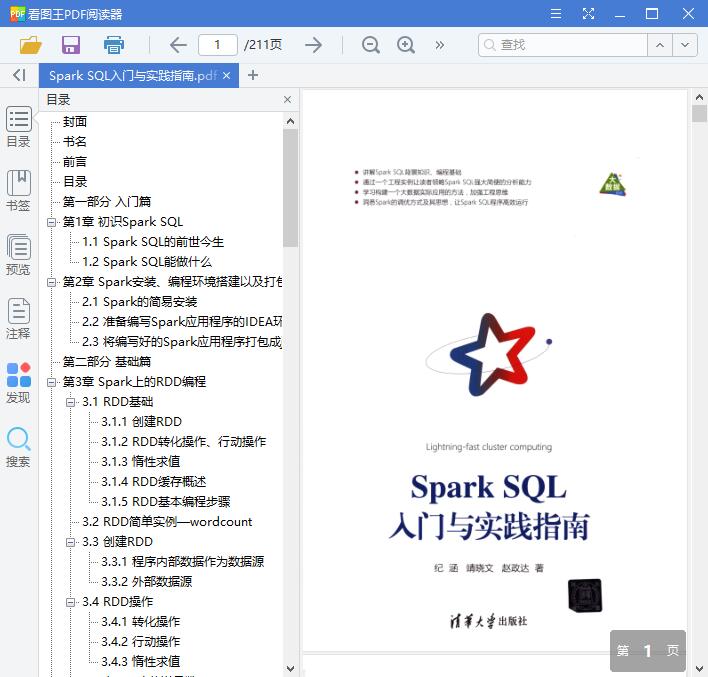Focus the 查找 search box
The image size is (708, 677).
coord(563,45)
